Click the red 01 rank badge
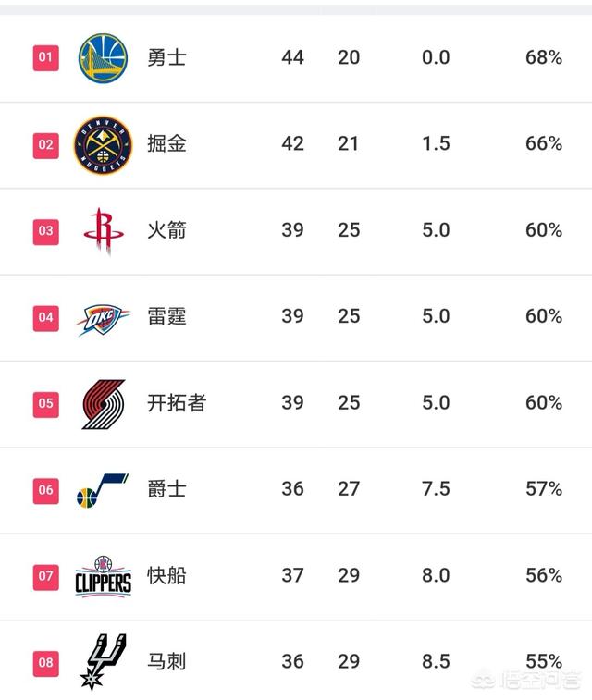 46,57
